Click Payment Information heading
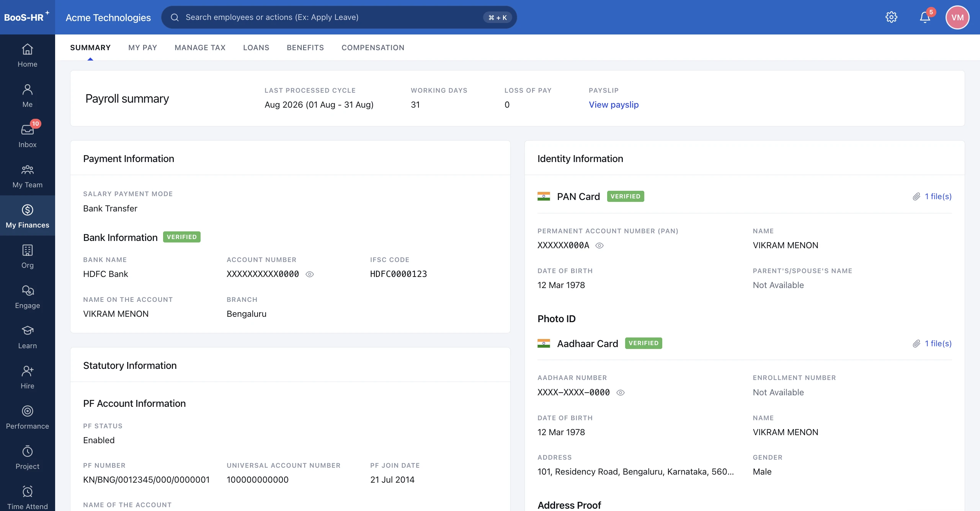Image resolution: width=980 pixels, height=511 pixels. click(129, 159)
